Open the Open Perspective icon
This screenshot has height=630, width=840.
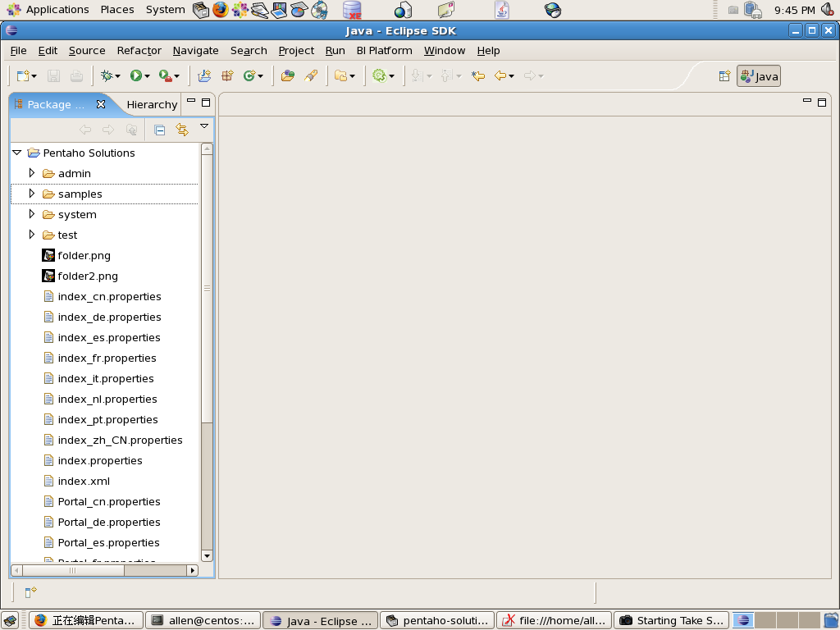[x=724, y=76]
